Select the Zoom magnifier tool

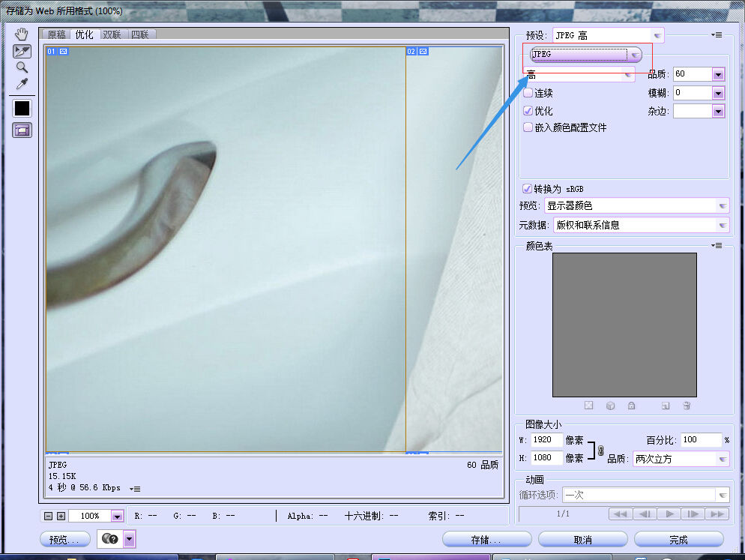(x=22, y=67)
